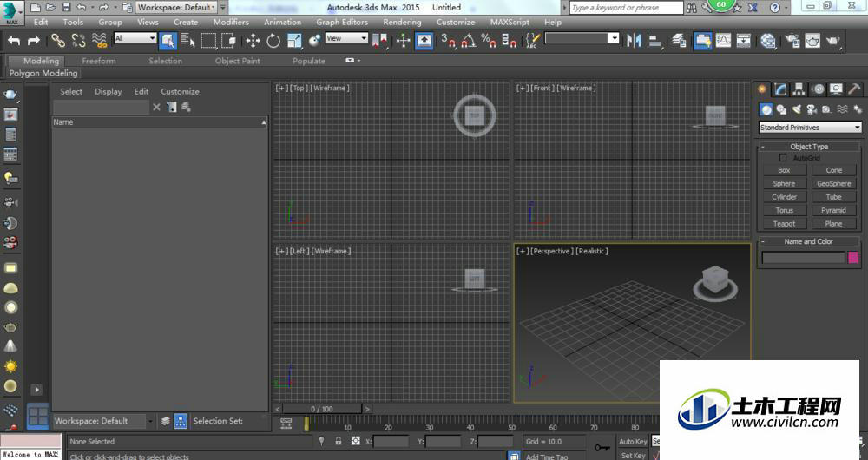This screenshot has width=868, height=460.
Task: Select the Link tool in main toolbar
Action: (x=57, y=40)
